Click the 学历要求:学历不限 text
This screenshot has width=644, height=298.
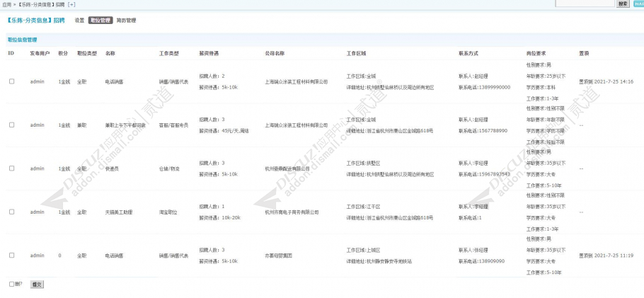click(546, 131)
